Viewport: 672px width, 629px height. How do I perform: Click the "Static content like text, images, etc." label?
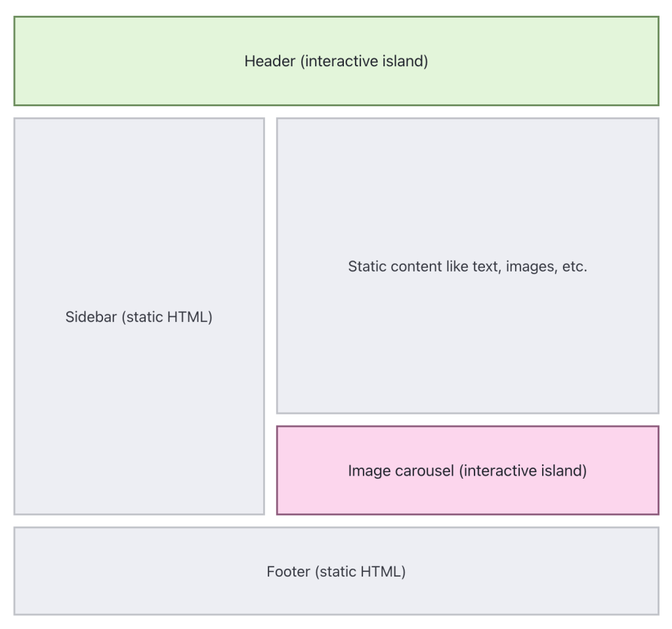pos(467,267)
